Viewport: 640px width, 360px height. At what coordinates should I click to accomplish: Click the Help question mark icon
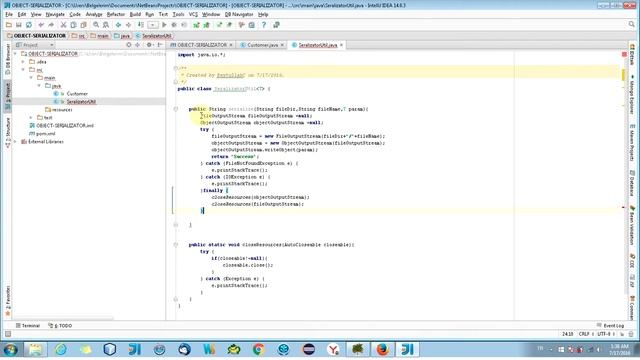(x=264, y=25)
